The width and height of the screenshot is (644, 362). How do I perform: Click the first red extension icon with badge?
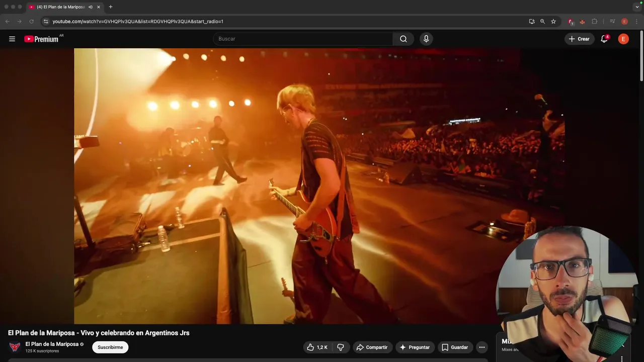coord(571,22)
